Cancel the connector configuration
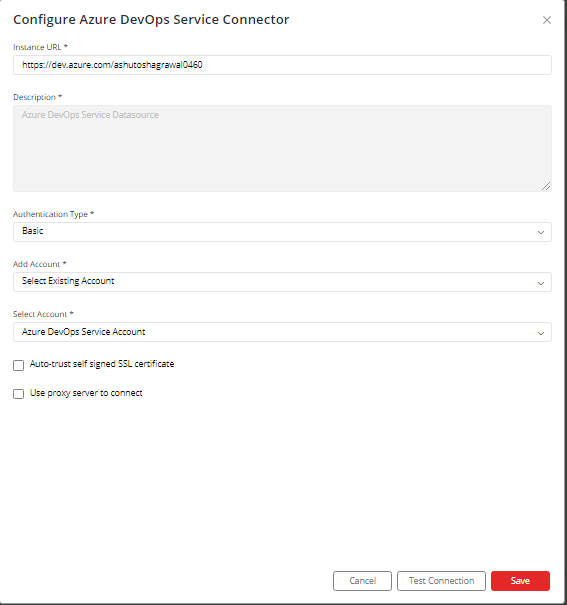The height and width of the screenshot is (605, 567). point(362,581)
